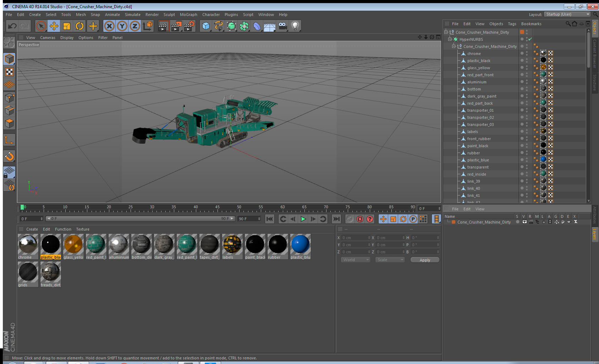
Task: Switch to Polygons mode in left toolbar
Action: coord(9,123)
